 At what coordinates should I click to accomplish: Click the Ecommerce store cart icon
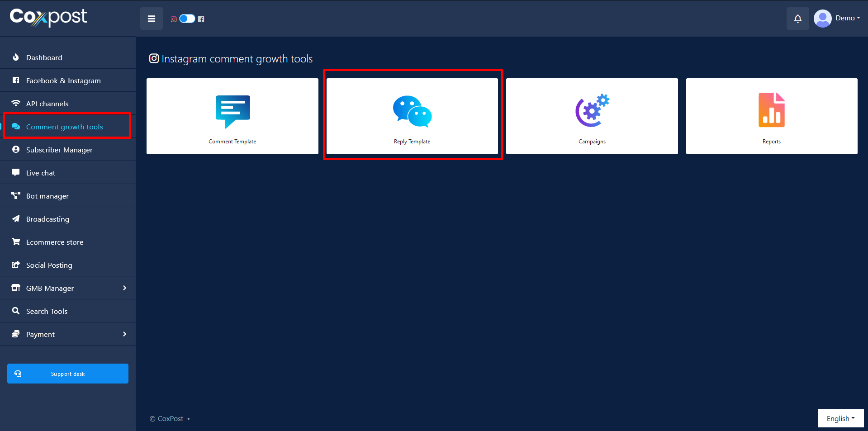(16, 242)
